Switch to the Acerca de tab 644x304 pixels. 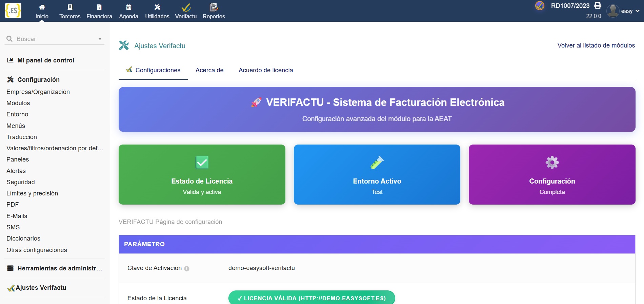point(209,70)
